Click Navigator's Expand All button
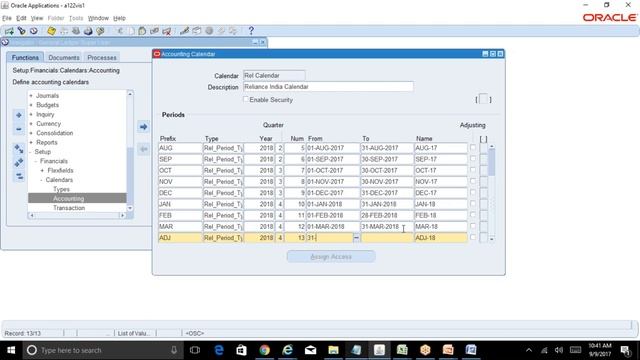The image size is (640, 360). 19,162
